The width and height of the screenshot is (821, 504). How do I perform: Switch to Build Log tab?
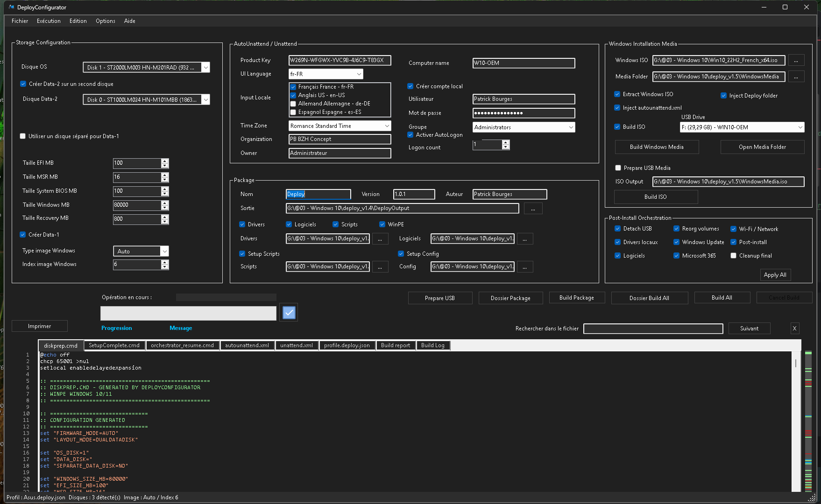433,346
